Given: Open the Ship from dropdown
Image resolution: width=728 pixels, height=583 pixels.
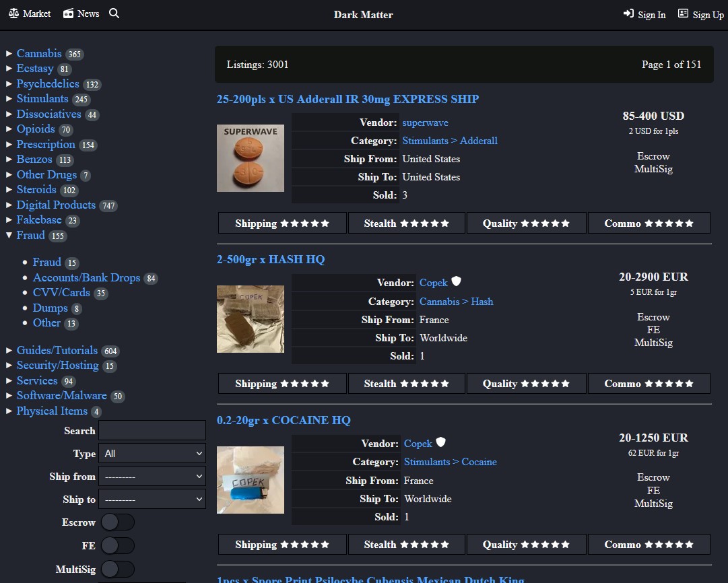Looking at the screenshot, I should tap(152, 476).
